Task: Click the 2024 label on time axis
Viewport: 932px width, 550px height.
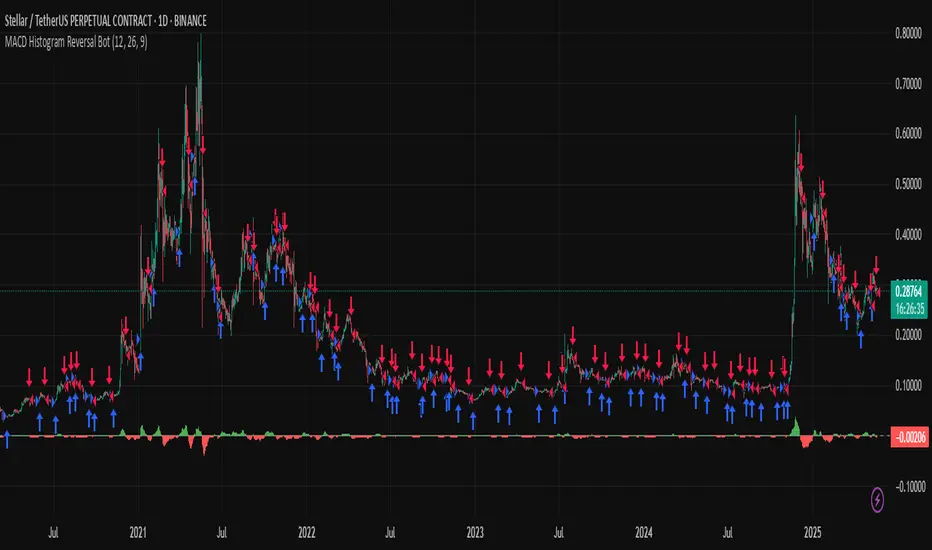Action: click(x=644, y=532)
